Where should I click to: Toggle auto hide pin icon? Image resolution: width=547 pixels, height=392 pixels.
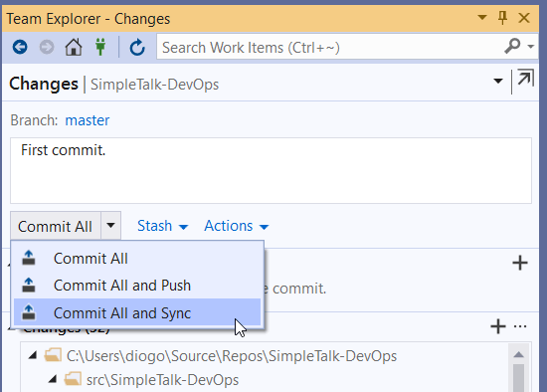coord(502,18)
